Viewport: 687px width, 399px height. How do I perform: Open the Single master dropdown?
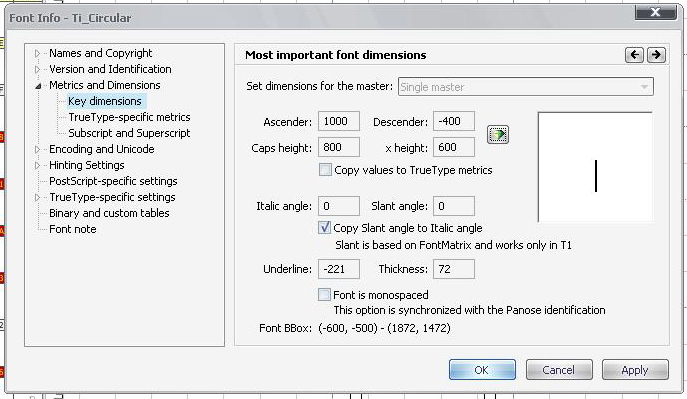tap(526, 87)
